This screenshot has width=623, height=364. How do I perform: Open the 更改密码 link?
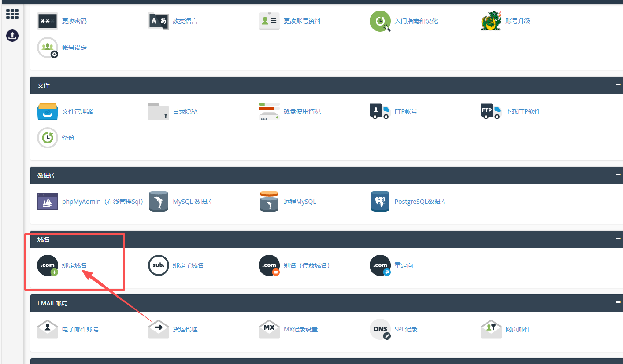click(x=74, y=21)
